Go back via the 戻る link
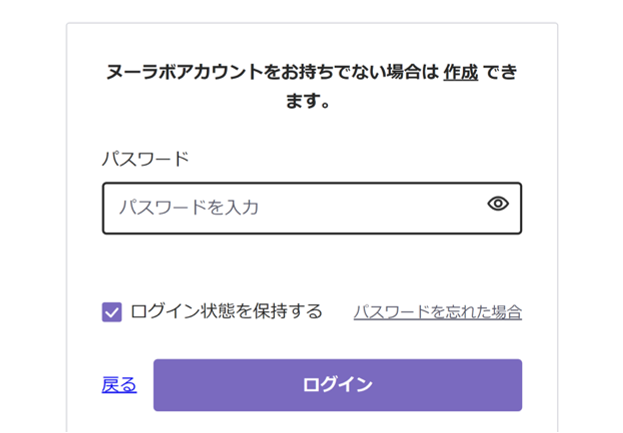This screenshot has height=433, width=623. [119, 385]
